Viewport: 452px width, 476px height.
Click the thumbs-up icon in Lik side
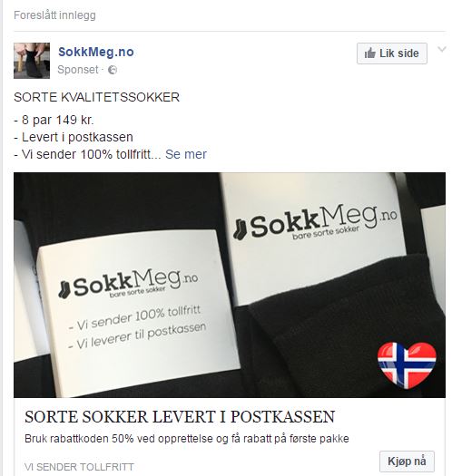(x=370, y=53)
